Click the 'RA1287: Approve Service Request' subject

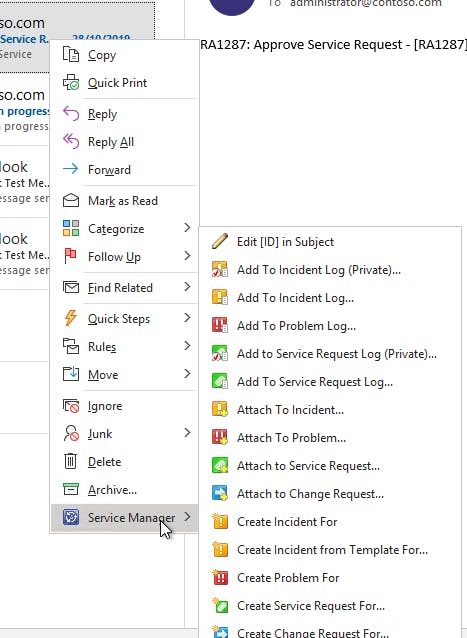pyautogui.click(x=333, y=44)
